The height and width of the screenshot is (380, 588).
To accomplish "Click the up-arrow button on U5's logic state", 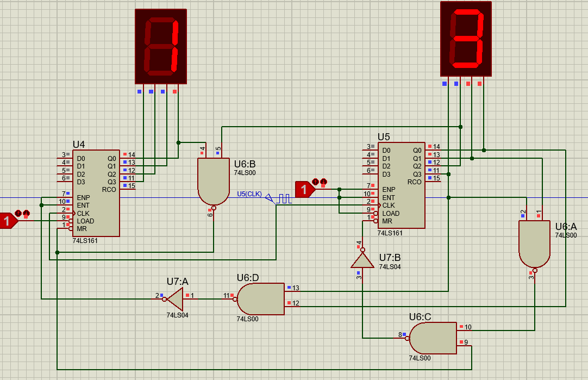I will (x=315, y=182).
